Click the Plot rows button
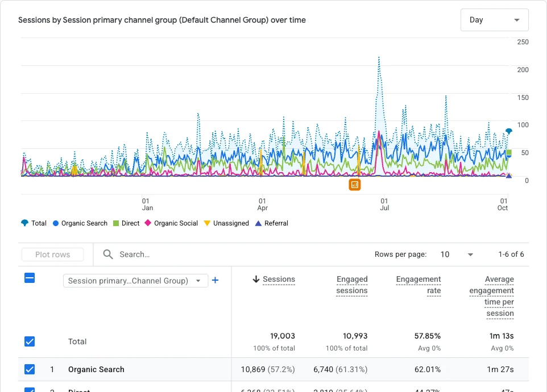The image size is (547, 392). click(x=53, y=255)
